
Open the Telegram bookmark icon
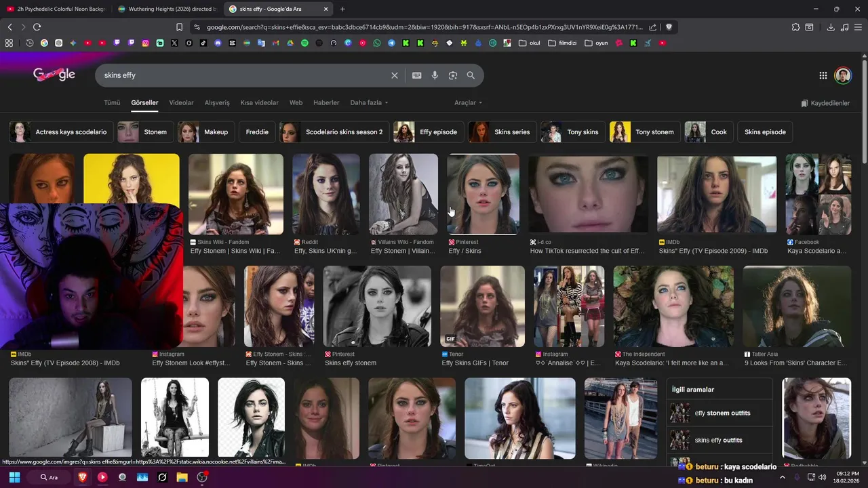(x=391, y=43)
